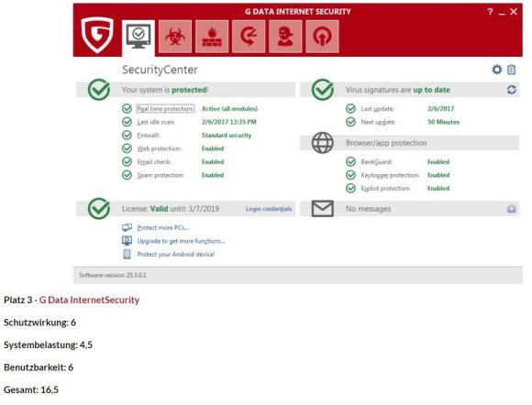Open Last idle scan options

coord(156,122)
